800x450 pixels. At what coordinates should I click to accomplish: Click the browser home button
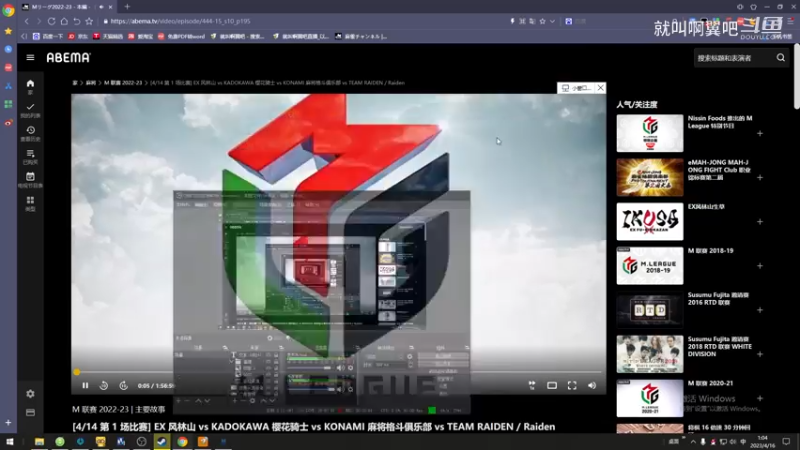[64, 21]
